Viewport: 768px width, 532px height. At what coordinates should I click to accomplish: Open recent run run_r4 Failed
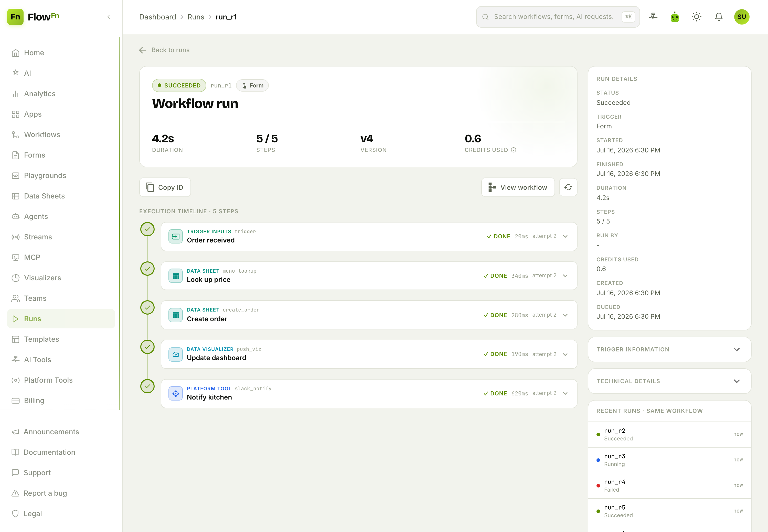pyautogui.click(x=669, y=486)
